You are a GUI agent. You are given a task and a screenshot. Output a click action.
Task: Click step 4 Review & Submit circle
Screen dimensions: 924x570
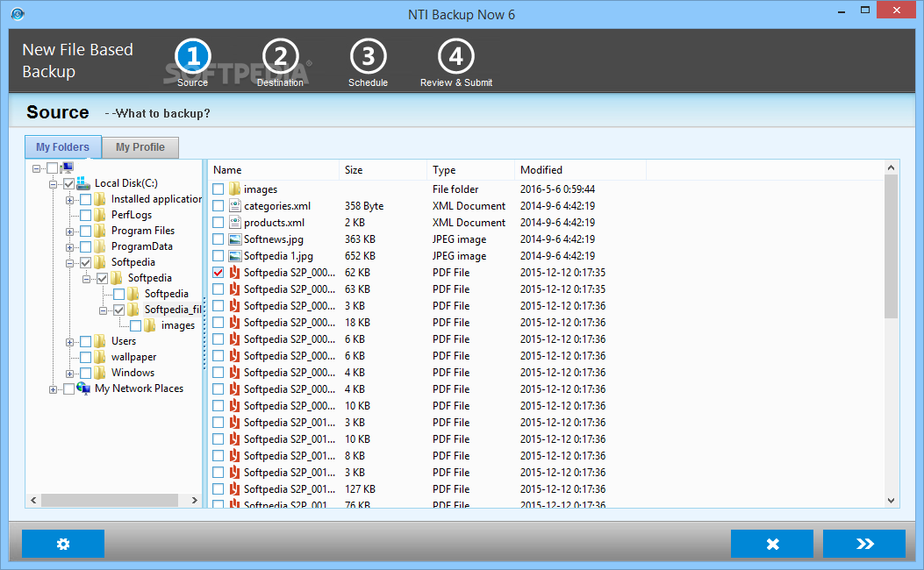point(456,56)
